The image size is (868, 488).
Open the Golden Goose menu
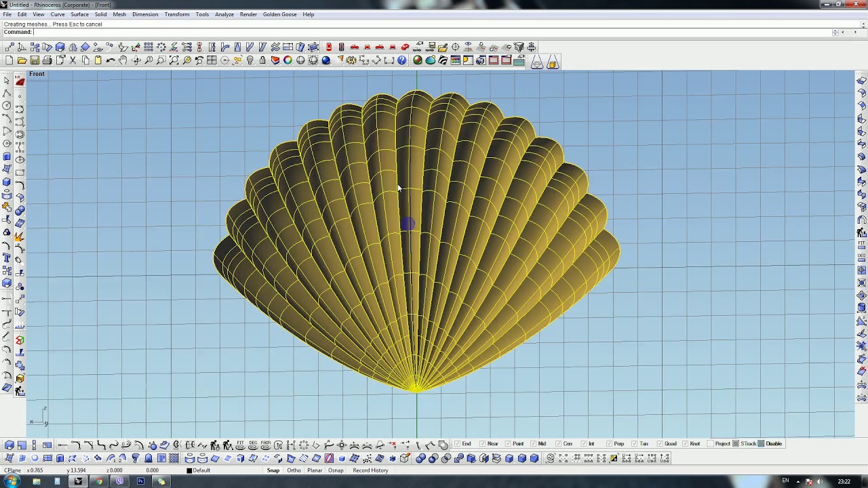tap(279, 14)
